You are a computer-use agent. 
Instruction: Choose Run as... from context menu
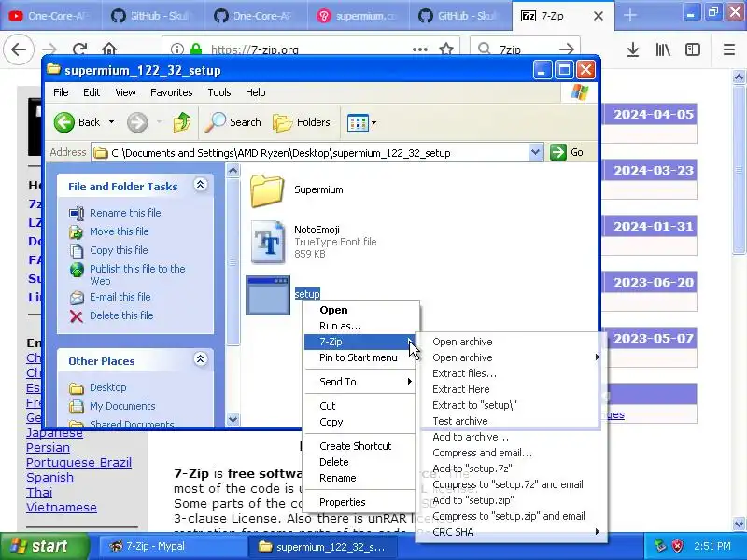click(361, 326)
